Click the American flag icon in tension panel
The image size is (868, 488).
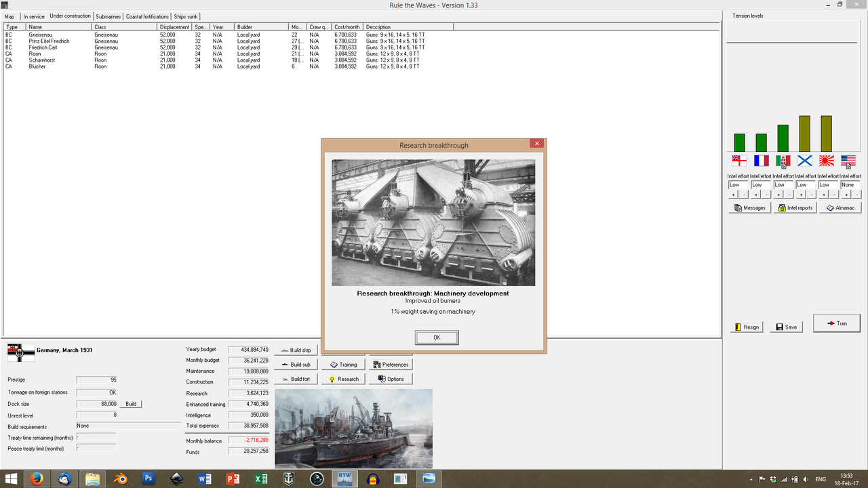[847, 161]
